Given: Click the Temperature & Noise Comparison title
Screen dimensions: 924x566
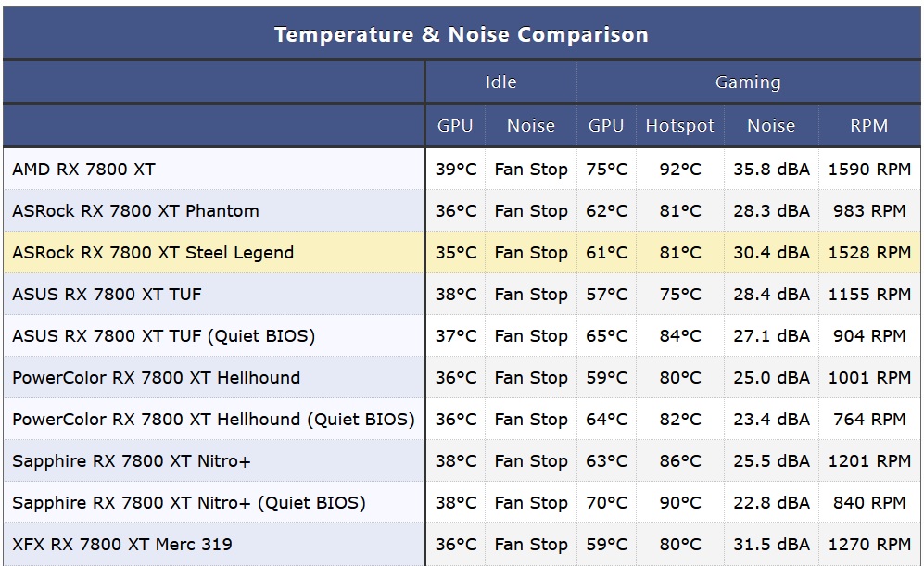Looking at the screenshot, I should (x=461, y=35).
